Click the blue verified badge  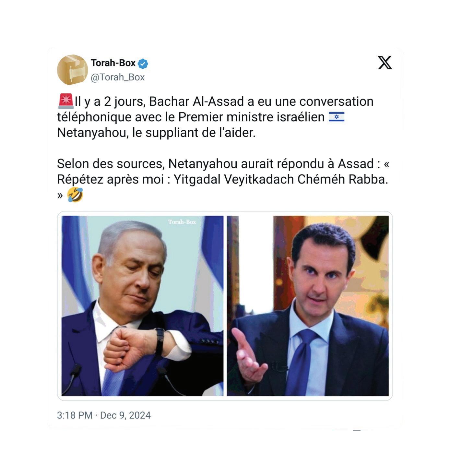pyautogui.click(x=143, y=64)
